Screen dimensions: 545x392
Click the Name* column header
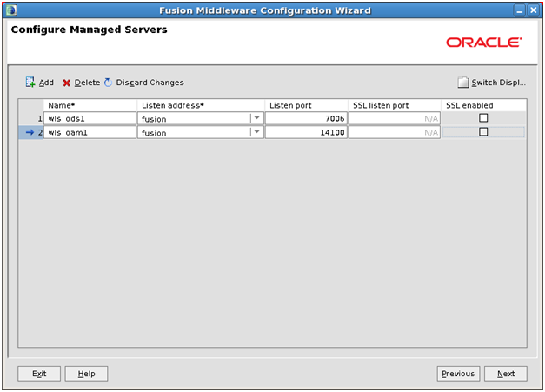90,105
